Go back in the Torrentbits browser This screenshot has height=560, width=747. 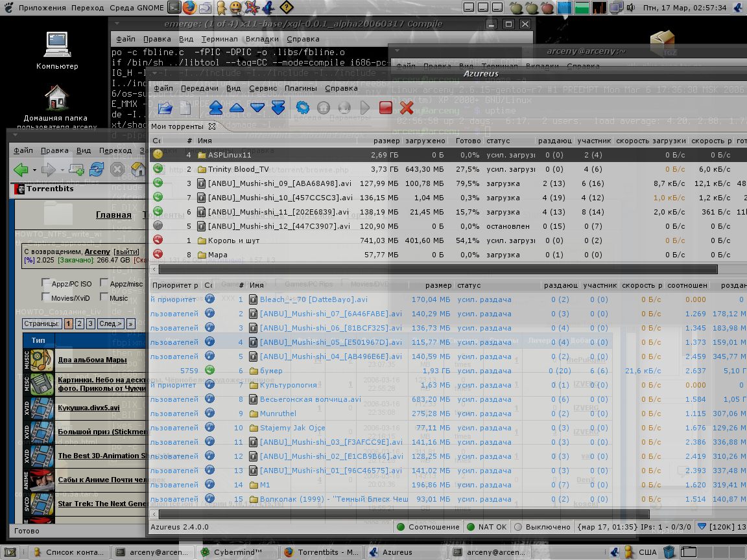click(21, 169)
